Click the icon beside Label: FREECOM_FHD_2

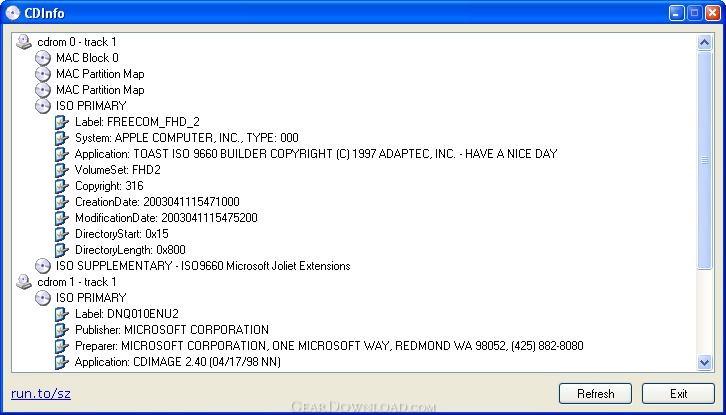tap(62, 122)
